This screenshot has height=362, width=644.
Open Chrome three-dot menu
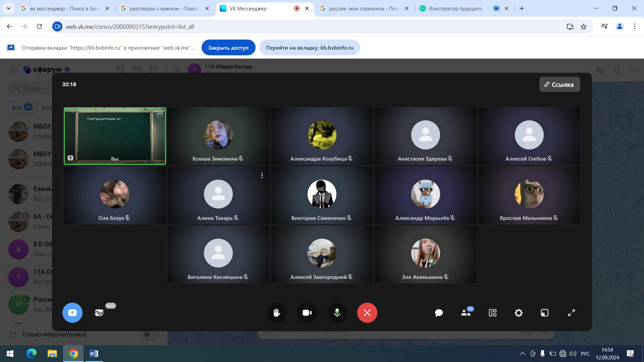tap(635, 26)
